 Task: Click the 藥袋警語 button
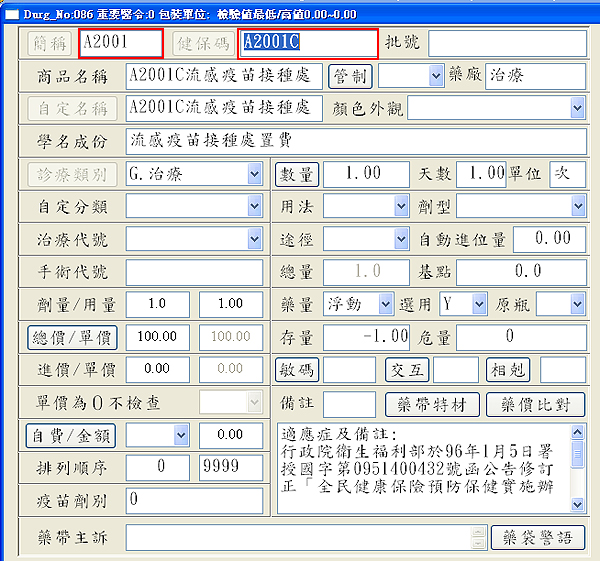539,537
